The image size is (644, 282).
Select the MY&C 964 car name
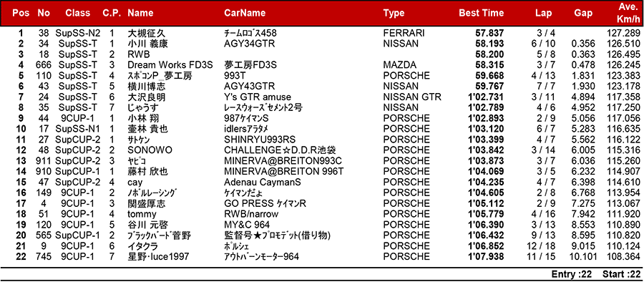tap(247, 225)
